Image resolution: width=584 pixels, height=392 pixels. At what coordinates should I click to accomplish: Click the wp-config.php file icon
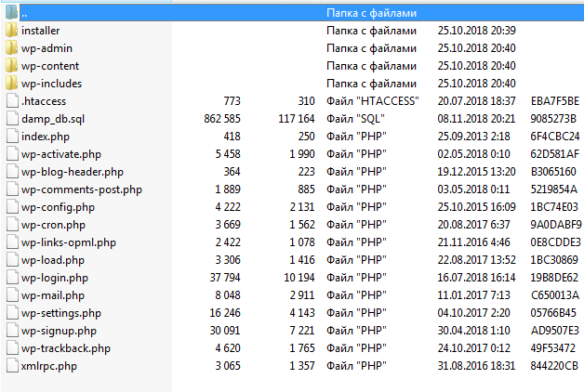click(x=12, y=207)
